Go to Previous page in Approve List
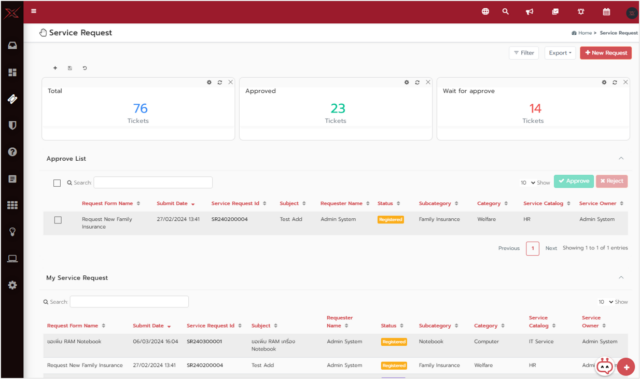The width and height of the screenshot is (640, 379). [x=509, y=248]
